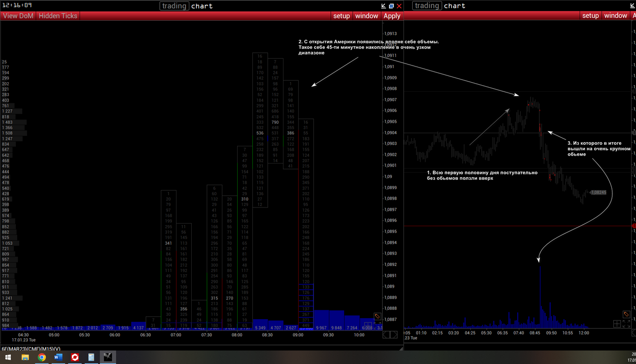Click highlighted volume cell 536

pyautogui.click(x=260, y=133)
